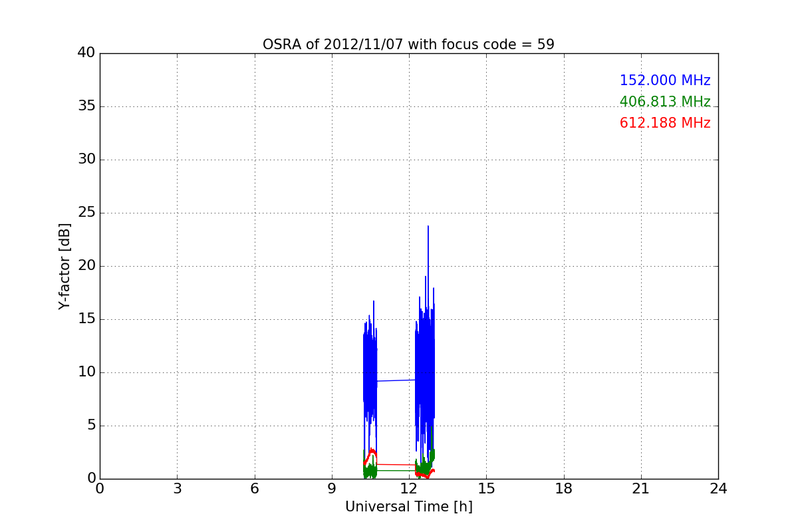Click the y-axis tick label 40
Viewport: 798px width, 532px height.
pyautogui.click(x=86, y=53)
